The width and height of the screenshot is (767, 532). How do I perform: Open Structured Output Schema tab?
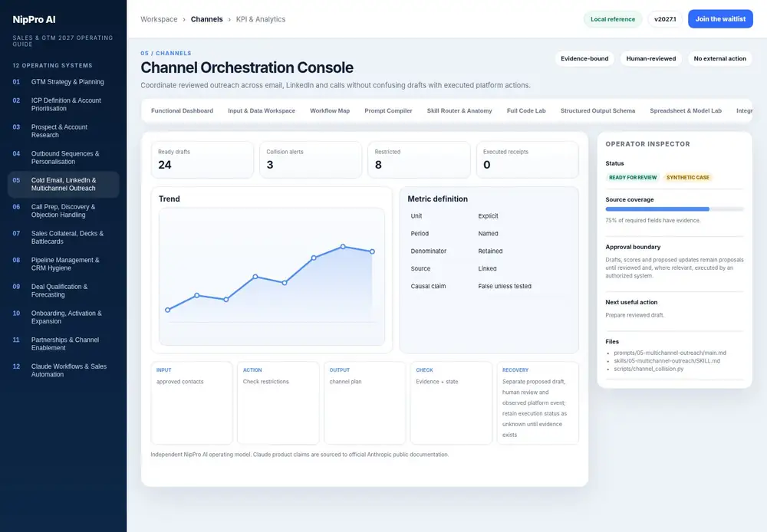point(597,110)
